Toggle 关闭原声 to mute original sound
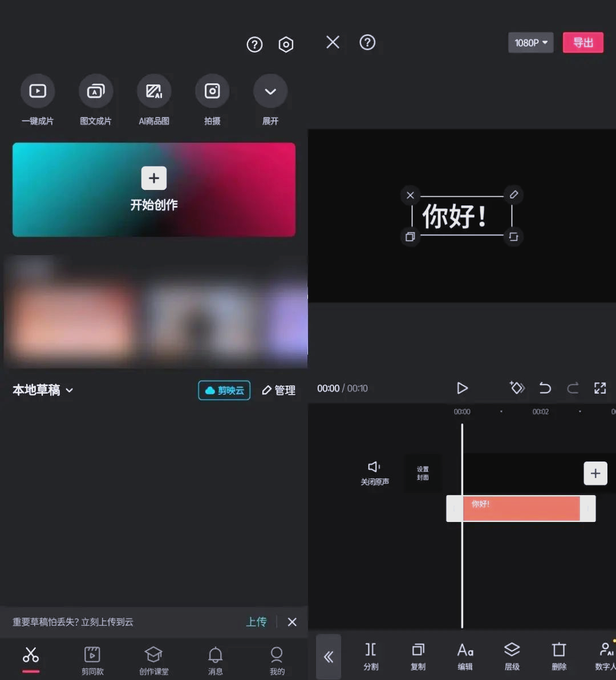The height and width of the screenshot is (680, 616). pos(375,473)
